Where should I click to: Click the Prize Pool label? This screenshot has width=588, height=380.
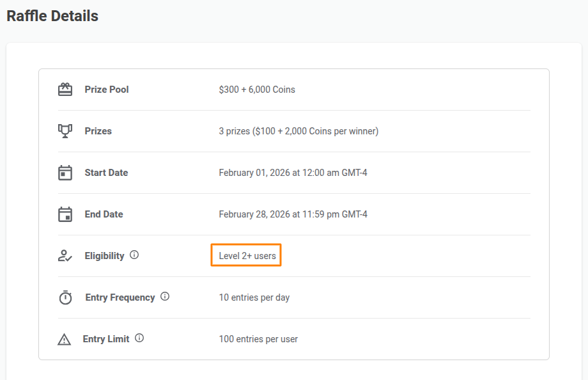coord(107,90)
